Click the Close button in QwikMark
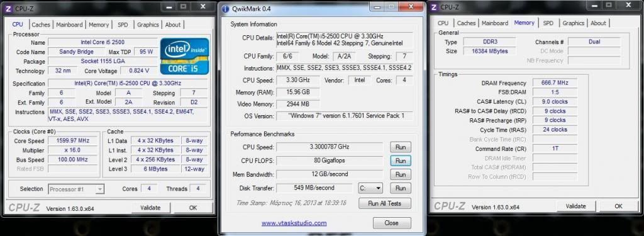Image resolution: width=644 pixels, height=236 pixels. click(x=392, y=223)
